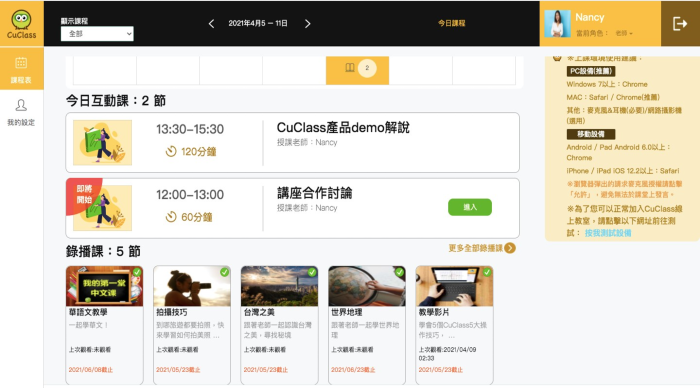This screenshot has width=700, height=388.
Task: Click the clock icon beside 60分鐘
Action: click(171, 217)
